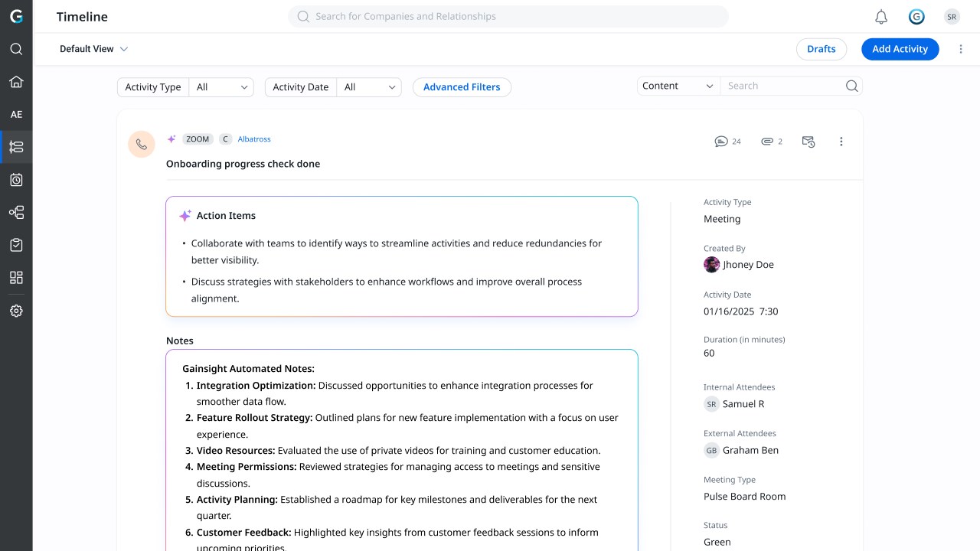Click the ZOOM tag on the activity
This screenshot has height=551, width=980.
pos(198,139)
